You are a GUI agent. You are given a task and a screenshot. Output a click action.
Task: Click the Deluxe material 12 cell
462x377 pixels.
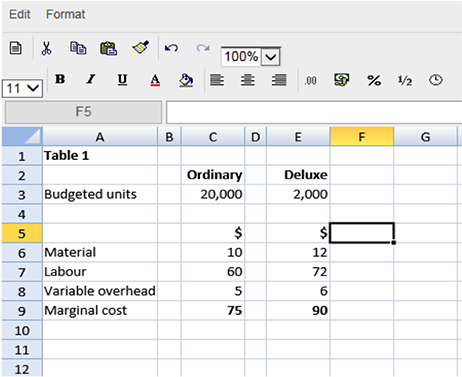click(298, 253)
